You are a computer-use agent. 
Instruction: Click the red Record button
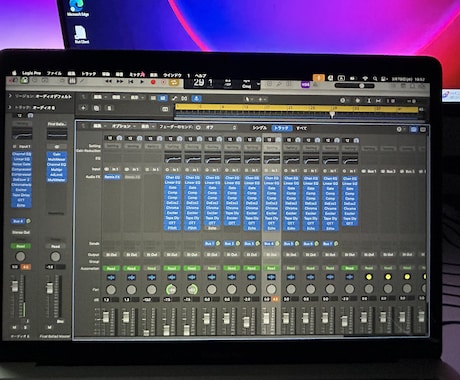tap(153, 82)
